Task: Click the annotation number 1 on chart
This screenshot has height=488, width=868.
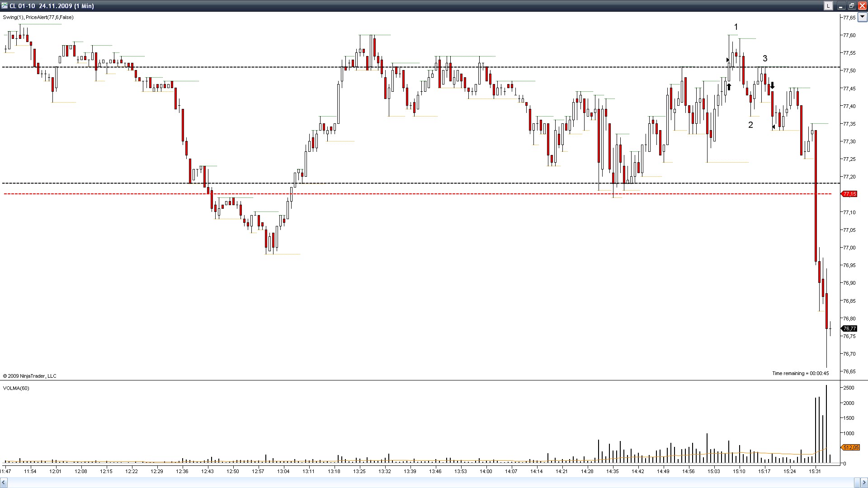Action: pos(736,27)
